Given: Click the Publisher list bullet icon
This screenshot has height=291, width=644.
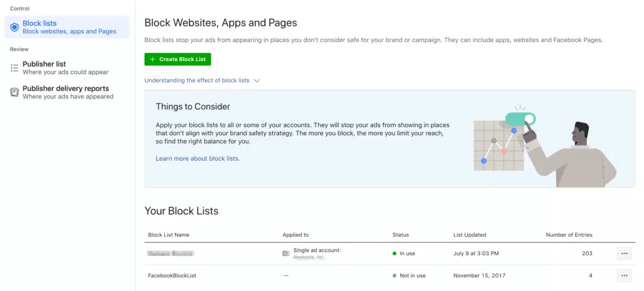Looking at the screenshot, I should [x=14, y=68].
